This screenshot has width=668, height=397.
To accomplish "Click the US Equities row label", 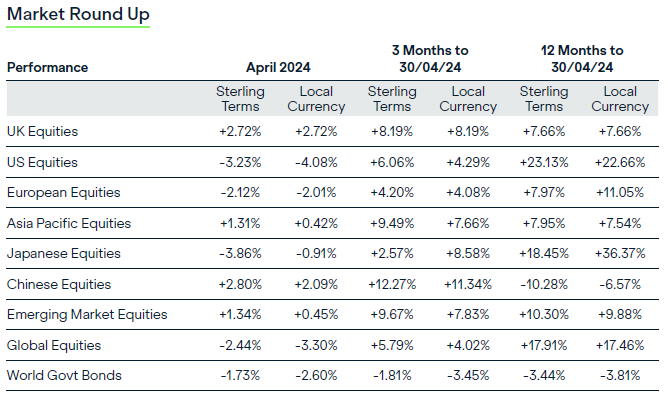I will [x=42, y=162].
